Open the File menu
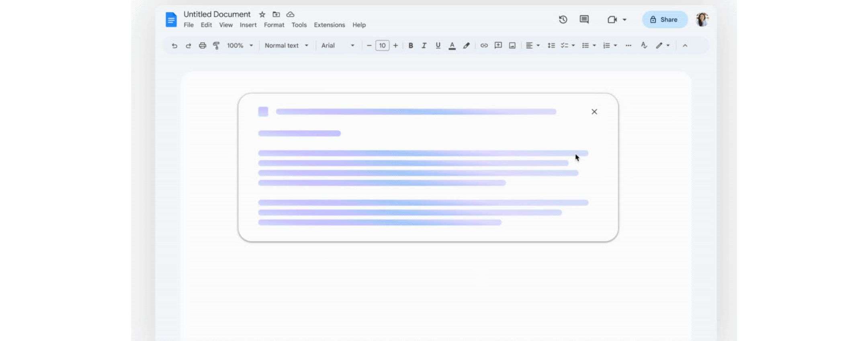 coord(188,25)
